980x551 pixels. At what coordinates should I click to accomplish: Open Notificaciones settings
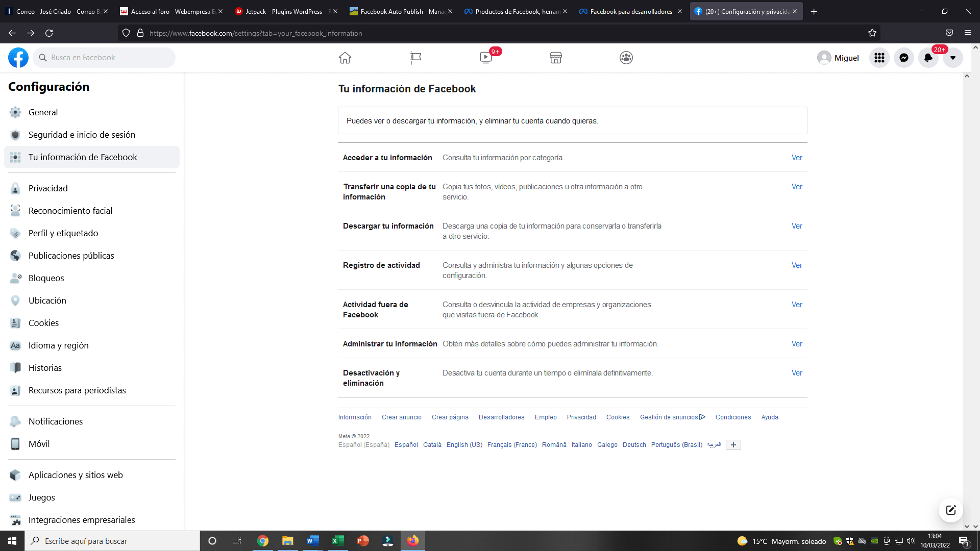click(x=92, y=421)
